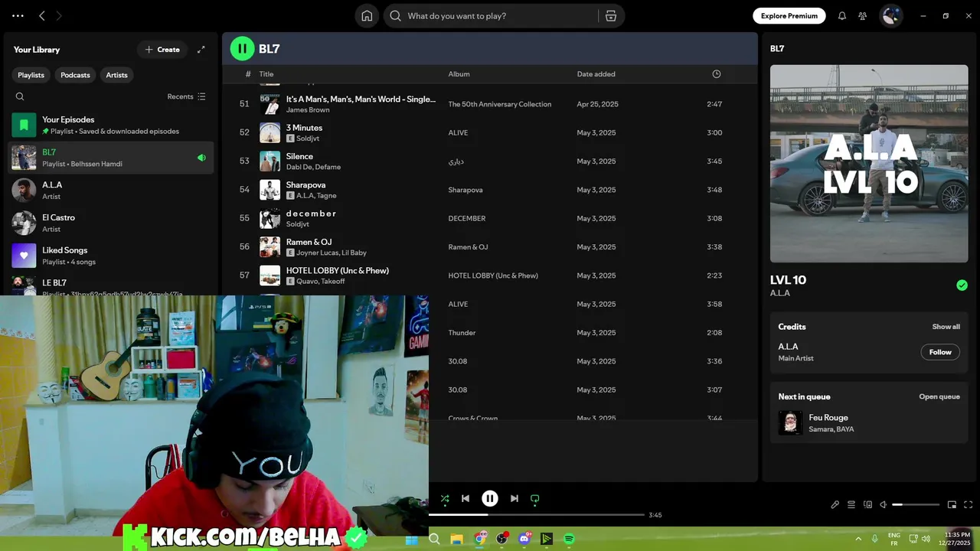Toggle the queue view icon

point(851,504)
